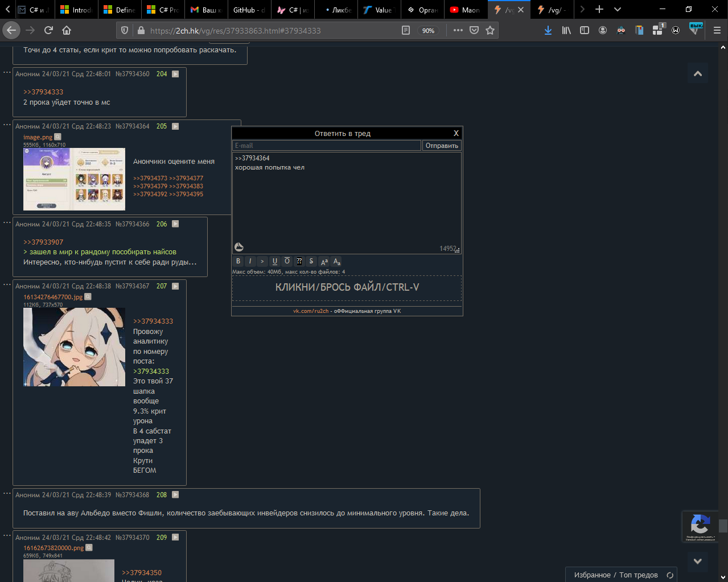Click the reply textarea resize grip
The height and width of the screenshot is (582, 728).
tap(457, 250)
